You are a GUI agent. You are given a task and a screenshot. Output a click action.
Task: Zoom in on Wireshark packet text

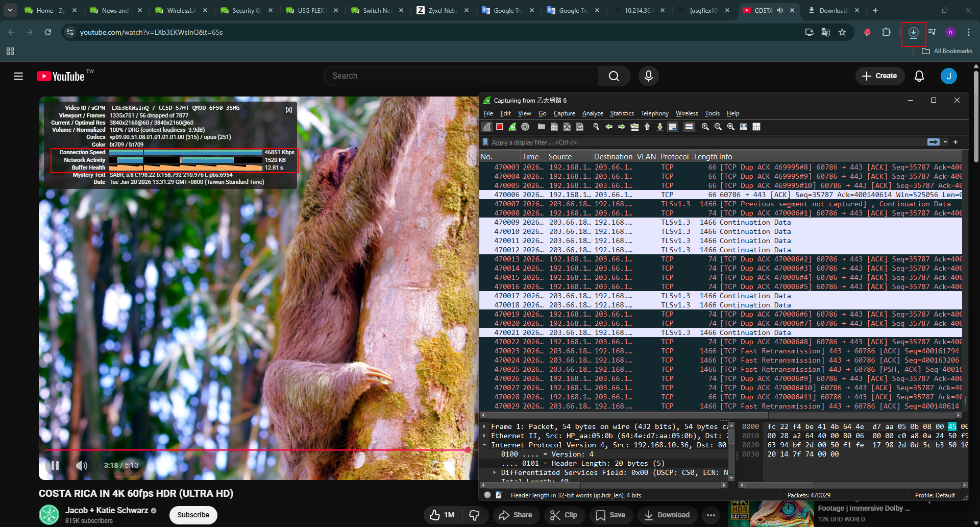[x=705, y=127]
